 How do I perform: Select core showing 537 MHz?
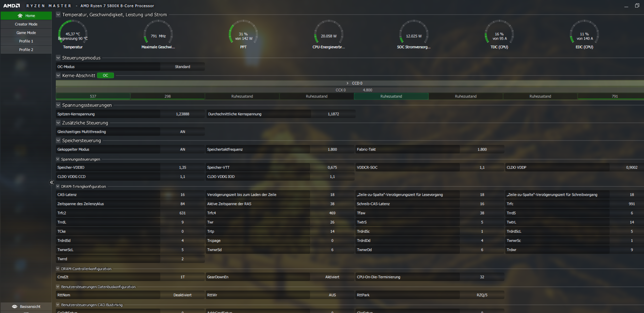pyautogui.click(x=93, y=96)
